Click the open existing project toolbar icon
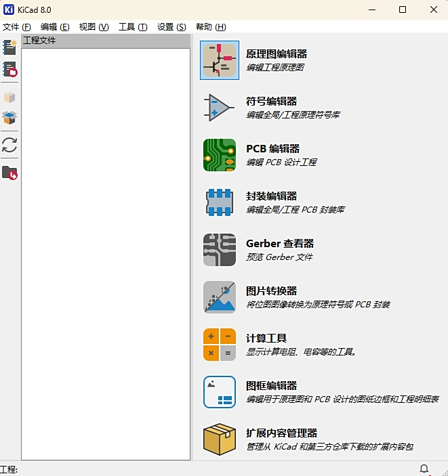 pyautogui.click(x=9, y=69)
